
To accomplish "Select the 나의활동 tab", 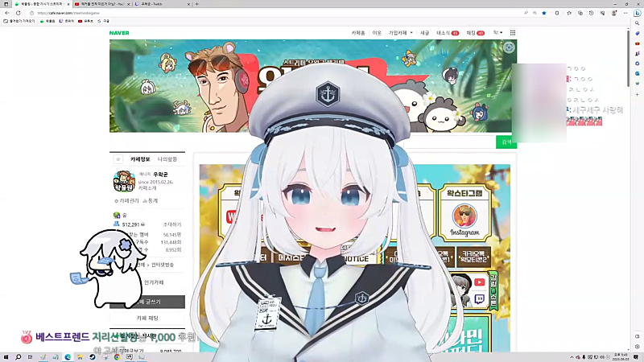I will [167, 159].
